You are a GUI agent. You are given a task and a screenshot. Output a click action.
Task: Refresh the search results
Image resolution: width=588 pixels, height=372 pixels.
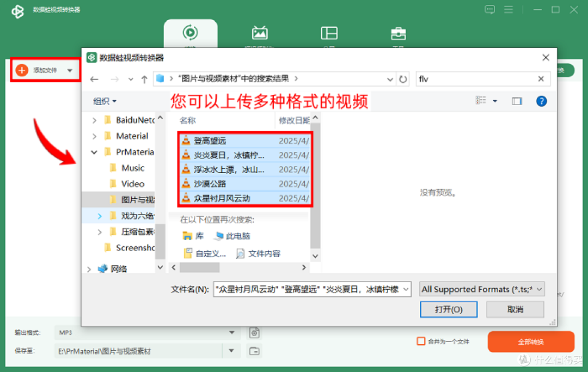click(403, 79)
